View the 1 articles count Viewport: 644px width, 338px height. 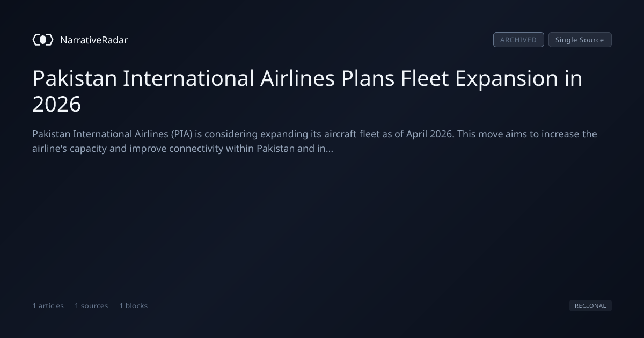pyautogui.click(x=48, y=306)
